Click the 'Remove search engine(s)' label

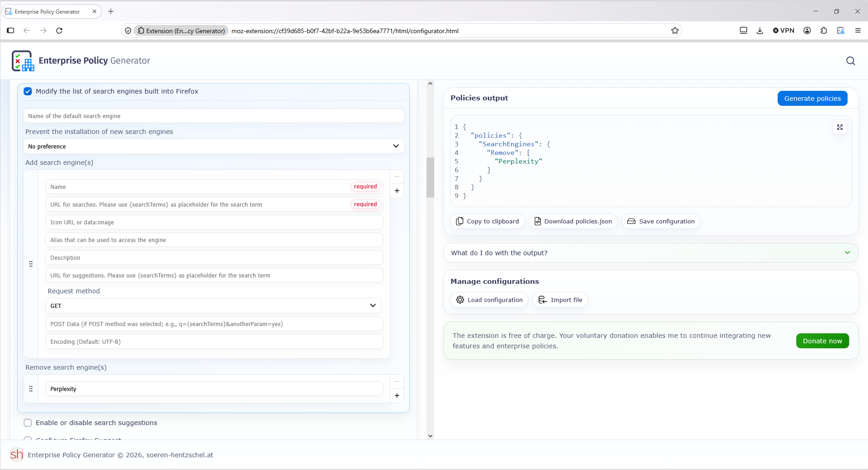(x=66, y=367)
